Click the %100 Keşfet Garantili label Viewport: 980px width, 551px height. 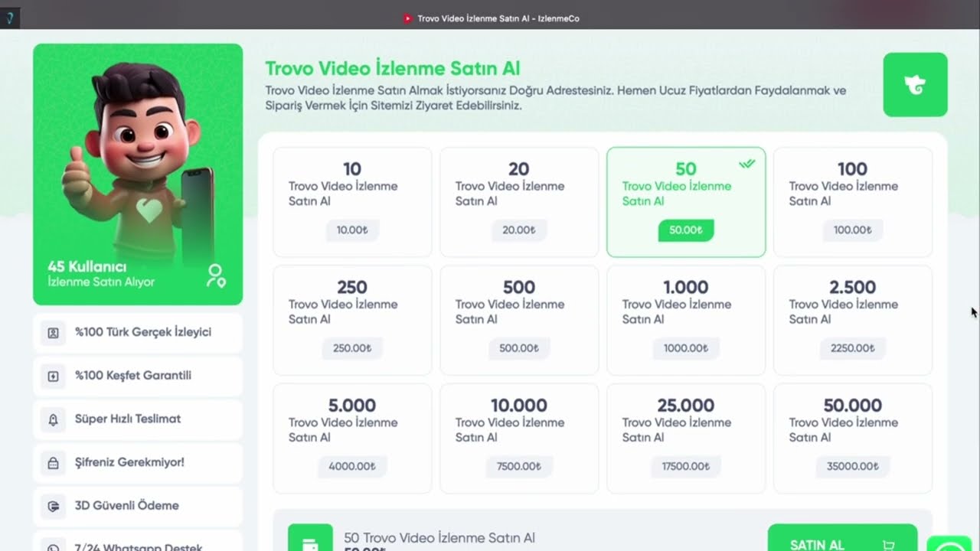(x=133, y=376)
